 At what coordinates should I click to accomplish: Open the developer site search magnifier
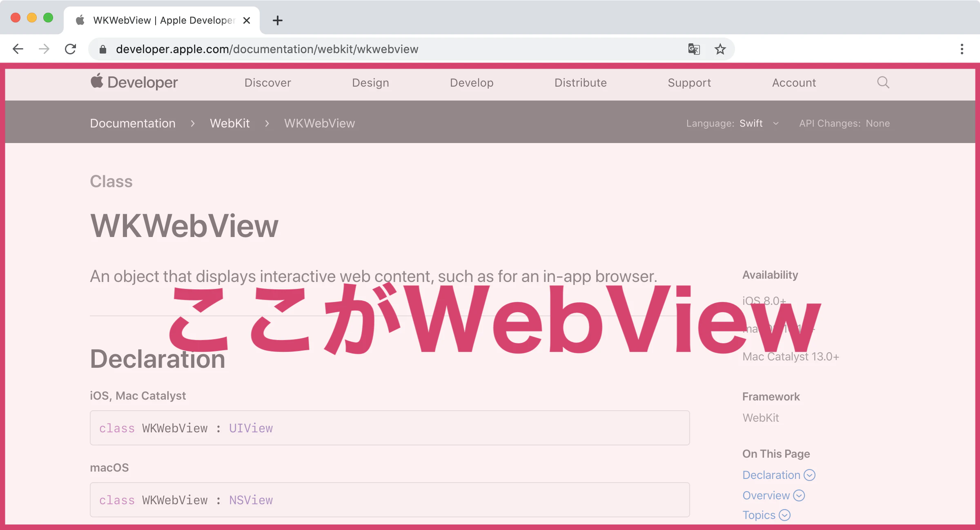point(883,83)
